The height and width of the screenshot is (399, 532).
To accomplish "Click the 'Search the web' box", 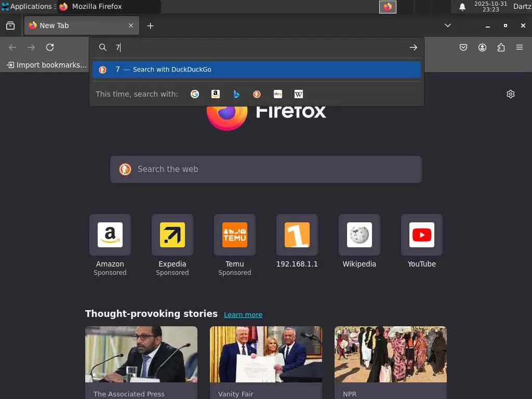I will (266, 169).
